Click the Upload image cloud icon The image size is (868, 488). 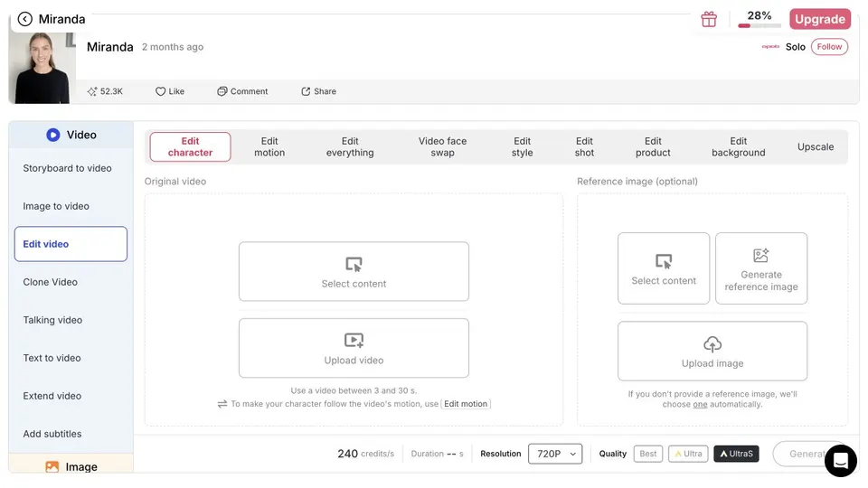click(712, 344)
